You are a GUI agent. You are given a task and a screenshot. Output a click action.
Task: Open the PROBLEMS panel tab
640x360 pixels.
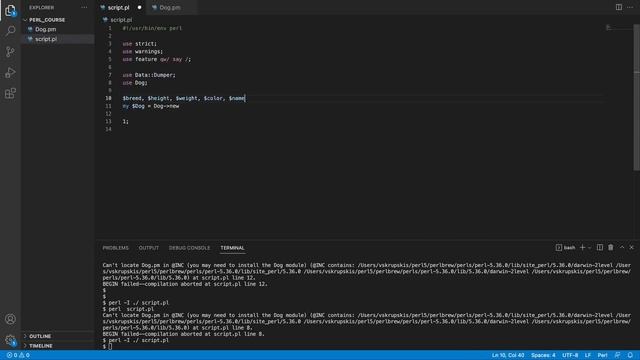coord(116,248)
